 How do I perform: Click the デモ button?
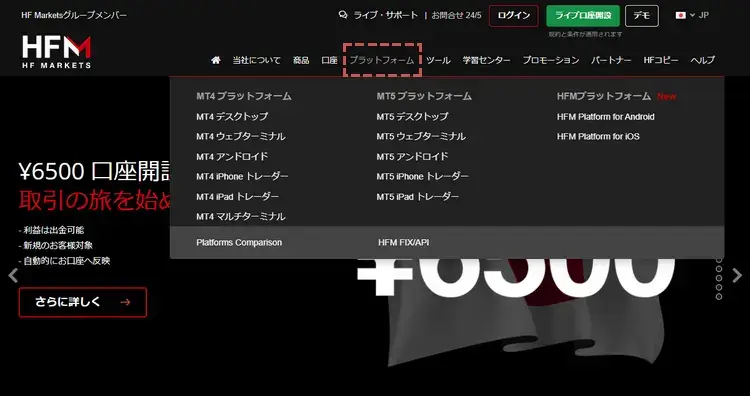[642, 16]
